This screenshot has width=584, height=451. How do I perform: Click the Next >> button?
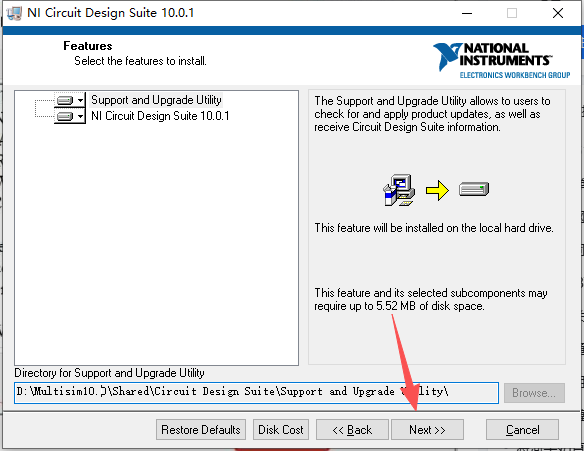tap(427, 430)
